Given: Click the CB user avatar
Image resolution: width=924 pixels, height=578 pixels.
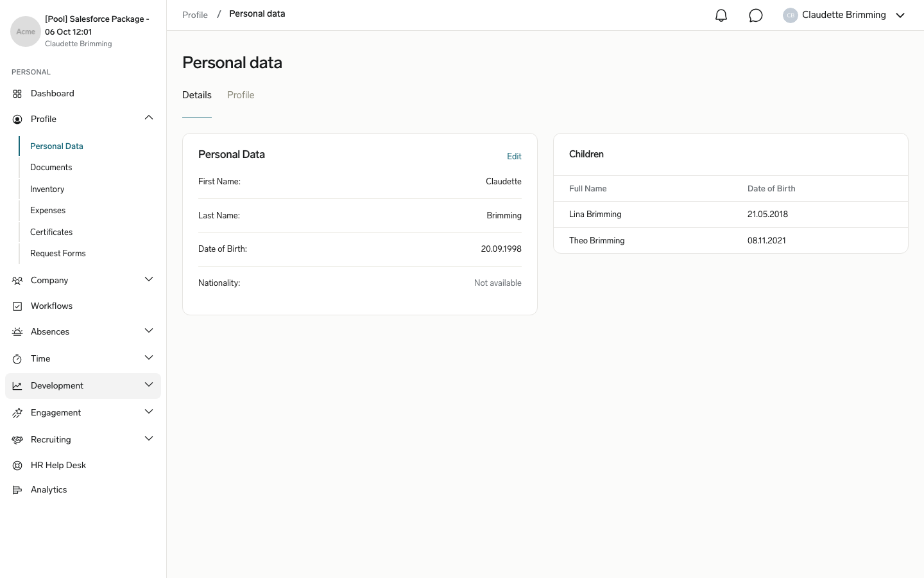Looking at the screenshot, I should tap(791, 15).
